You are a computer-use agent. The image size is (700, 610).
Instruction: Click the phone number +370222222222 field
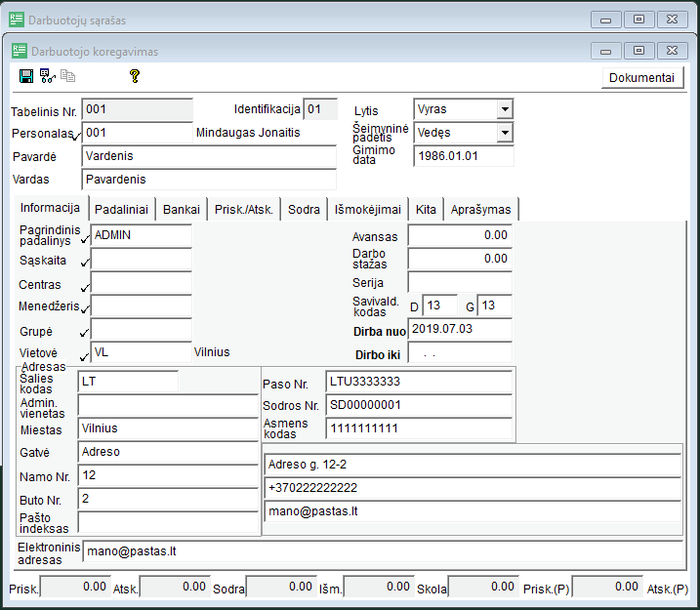coord(473,488)
